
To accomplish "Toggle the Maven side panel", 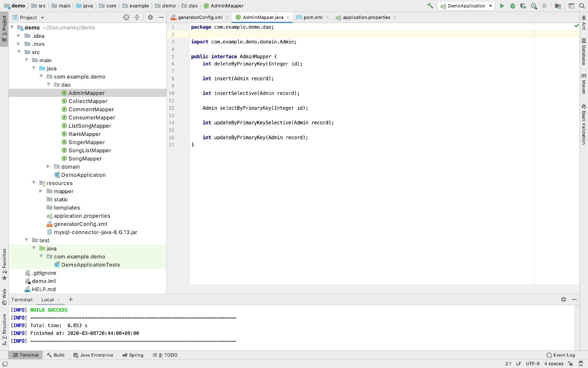I will (x=584, y=83).
